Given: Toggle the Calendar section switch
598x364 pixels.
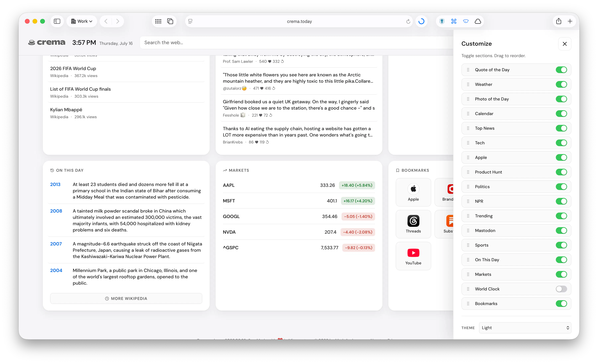Looking at the screenshot, I should coord(561,114).
